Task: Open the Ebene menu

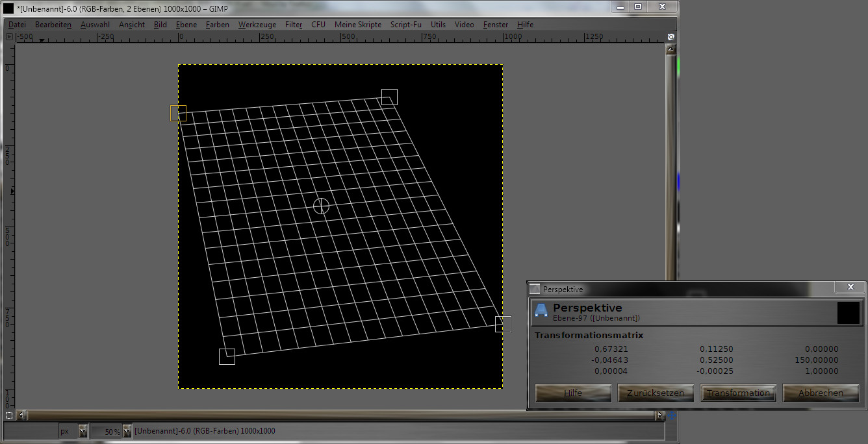Action: (x=186, y=25)
